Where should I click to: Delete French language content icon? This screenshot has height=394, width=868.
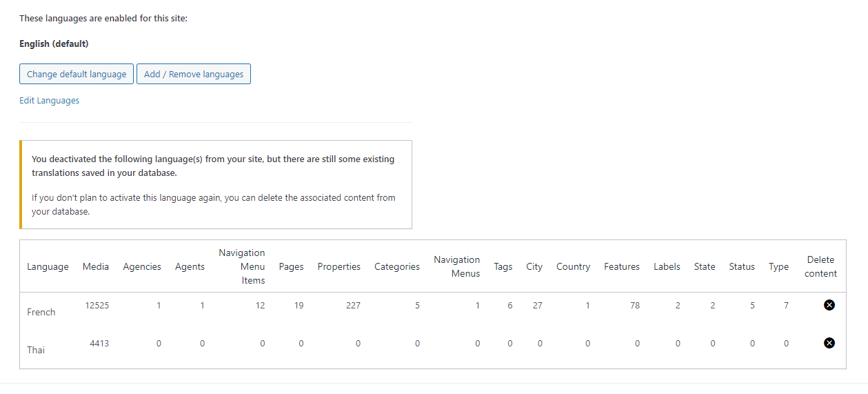(829, 305)
